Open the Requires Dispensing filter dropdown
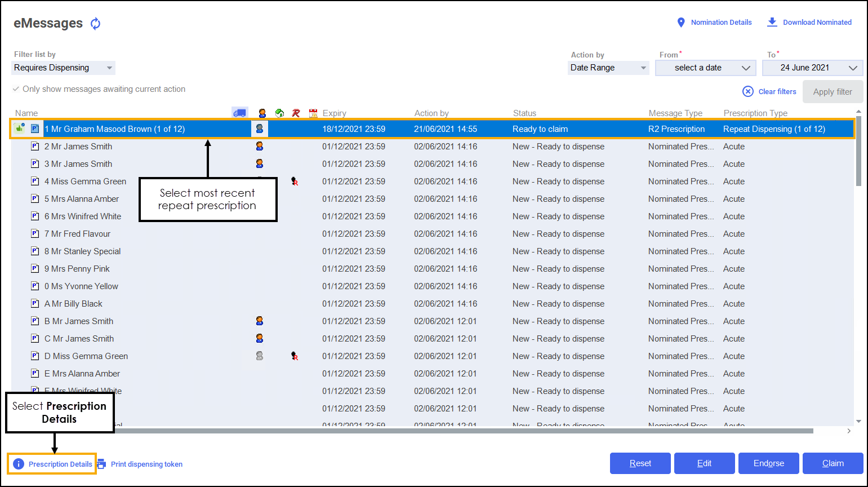Image resolution: width=868 pixels, height=487 pixels. (x=63, y=68)
